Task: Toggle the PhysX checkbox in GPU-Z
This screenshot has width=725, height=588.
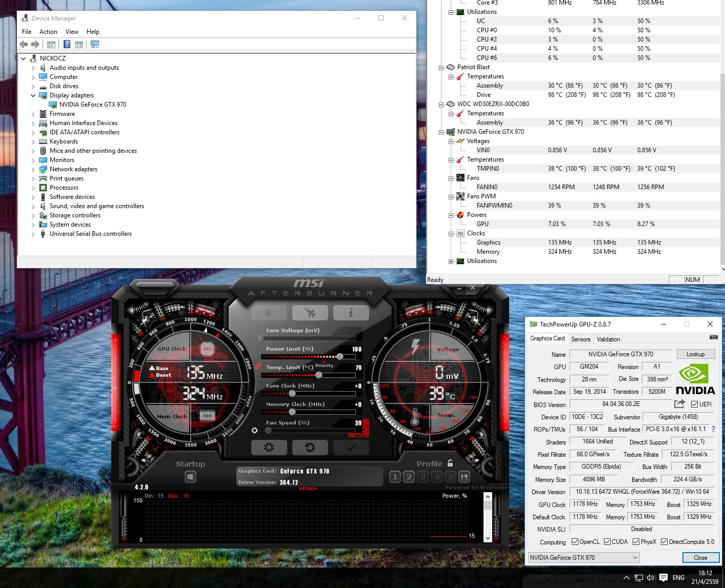Action: 636,542
